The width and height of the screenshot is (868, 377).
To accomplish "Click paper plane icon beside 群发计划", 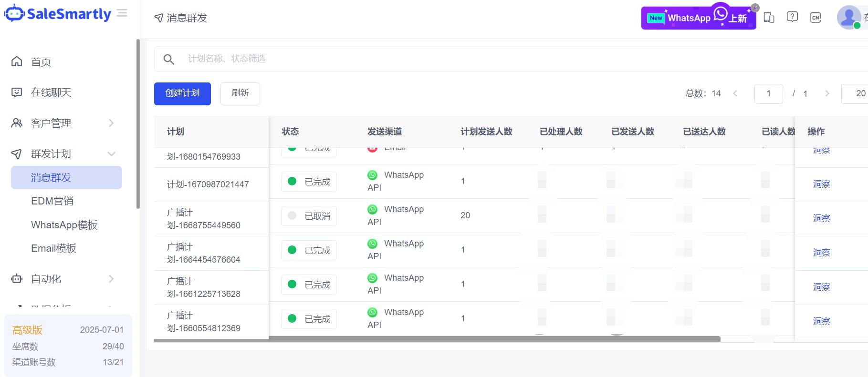I will tap(17, 153).
